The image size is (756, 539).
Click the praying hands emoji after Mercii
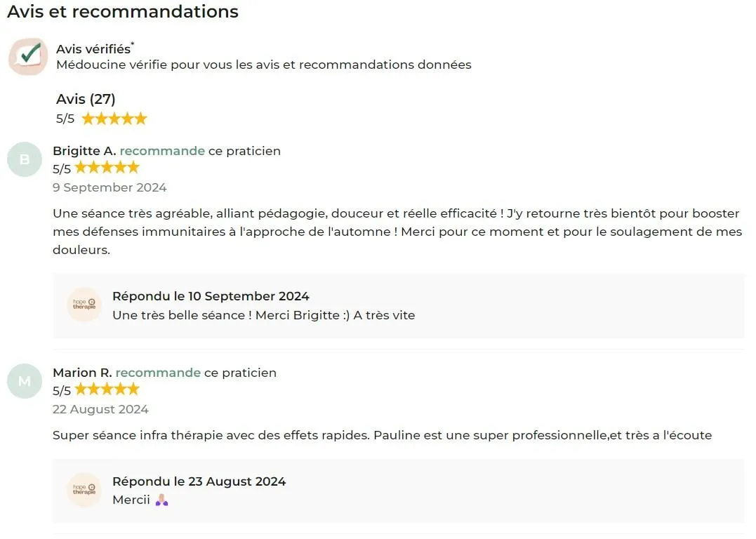point(162,500)
